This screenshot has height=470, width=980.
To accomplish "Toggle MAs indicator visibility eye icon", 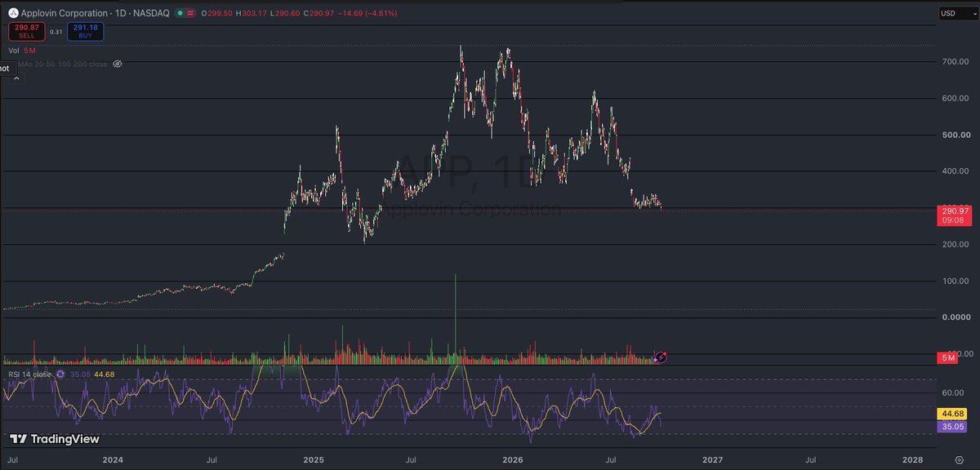I will pos(118,63).
